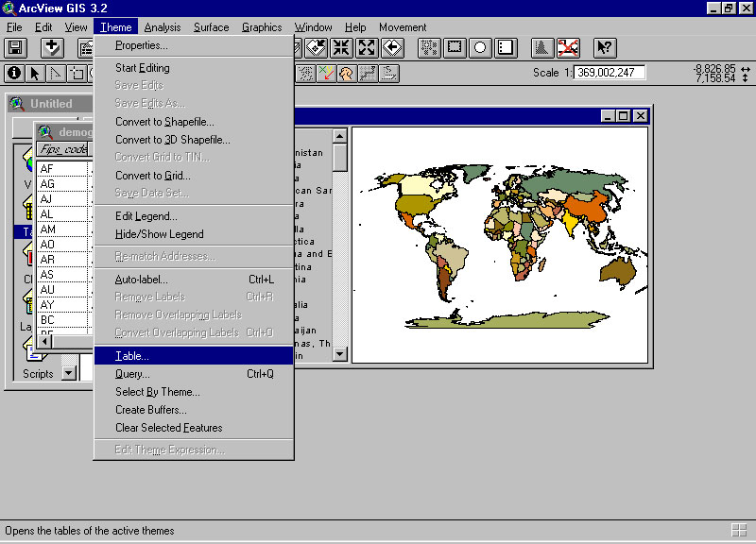Click inside the Scale input field
This screenshot has height=544, width=756.
tap(610, 73)
